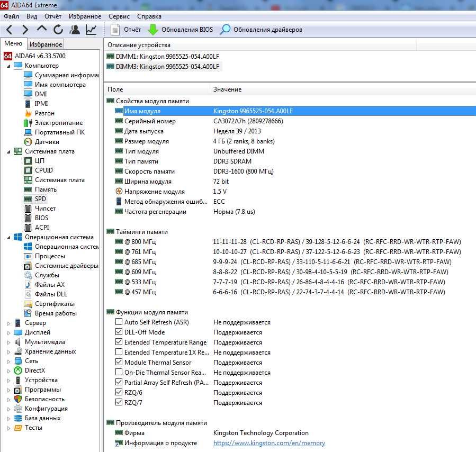Switch to the Избранное sidebar tab
476x452 pixels.
pos(46,44)
